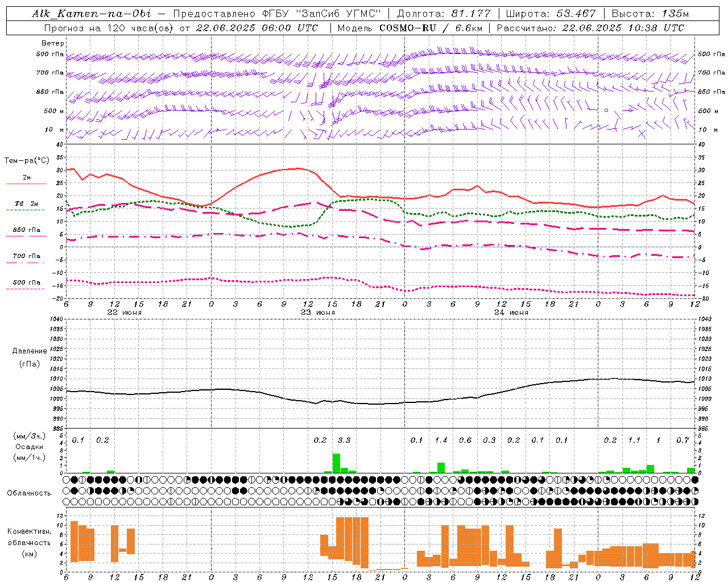Click the latitude value Широта: 53.467

tap(551, 14)
